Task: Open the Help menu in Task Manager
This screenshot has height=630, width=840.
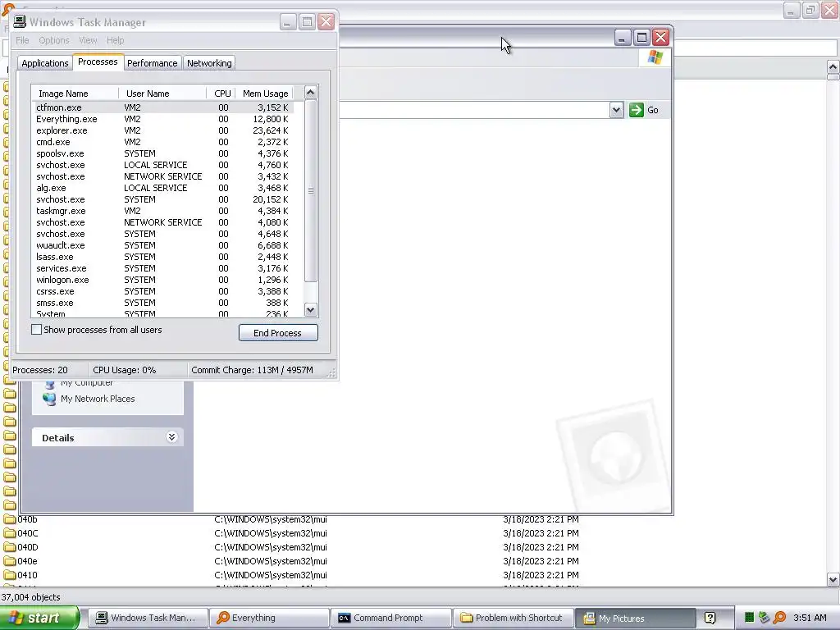Action: pos(115,40)
